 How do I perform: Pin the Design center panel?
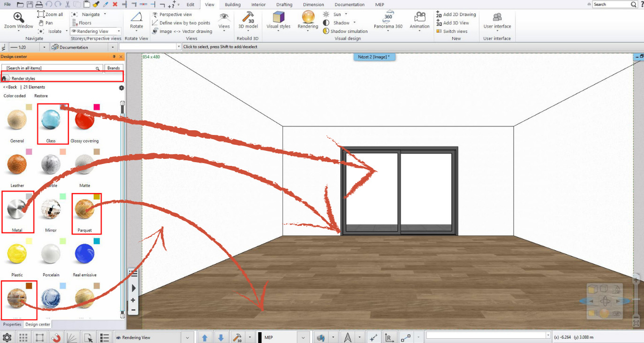pyautogui.click(x=114, y=57)
